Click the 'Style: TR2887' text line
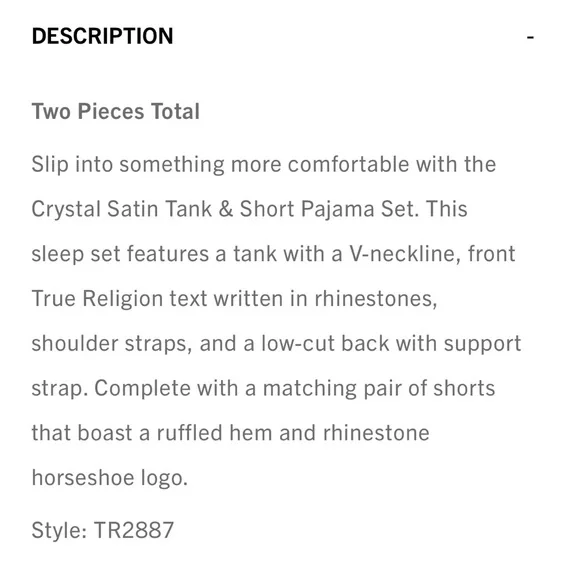580x580 pixels. (x=103, y=530)
